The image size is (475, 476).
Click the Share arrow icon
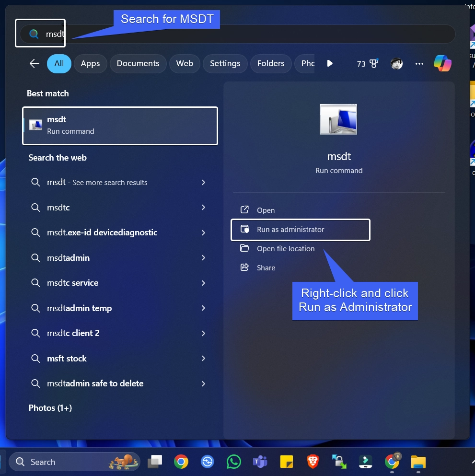click(x=244, y=267)
